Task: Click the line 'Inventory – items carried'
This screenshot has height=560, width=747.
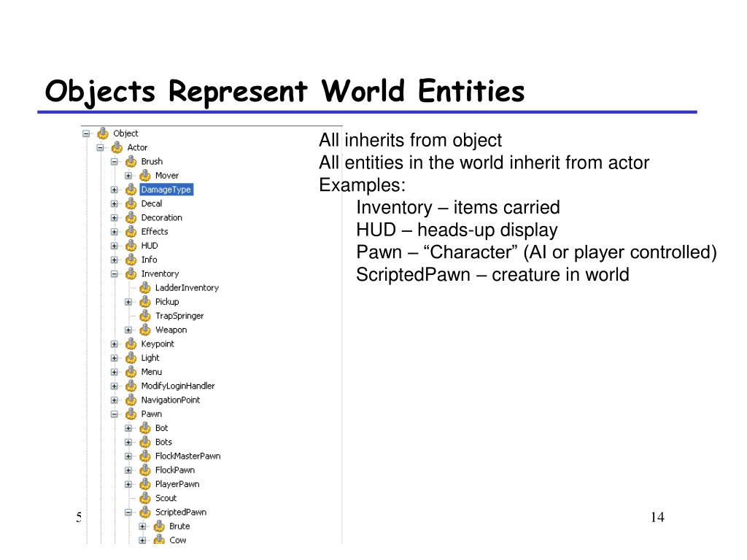Action: [x=458, y=208]
